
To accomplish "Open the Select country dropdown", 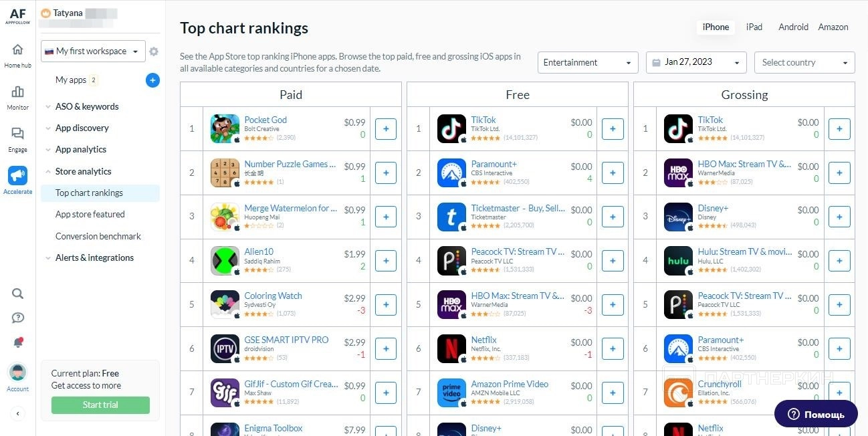I will tap(804, 63).
